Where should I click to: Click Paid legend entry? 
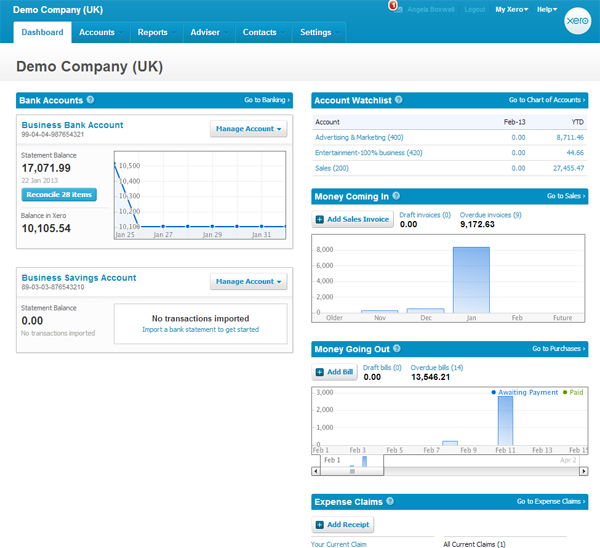point(573,392)
